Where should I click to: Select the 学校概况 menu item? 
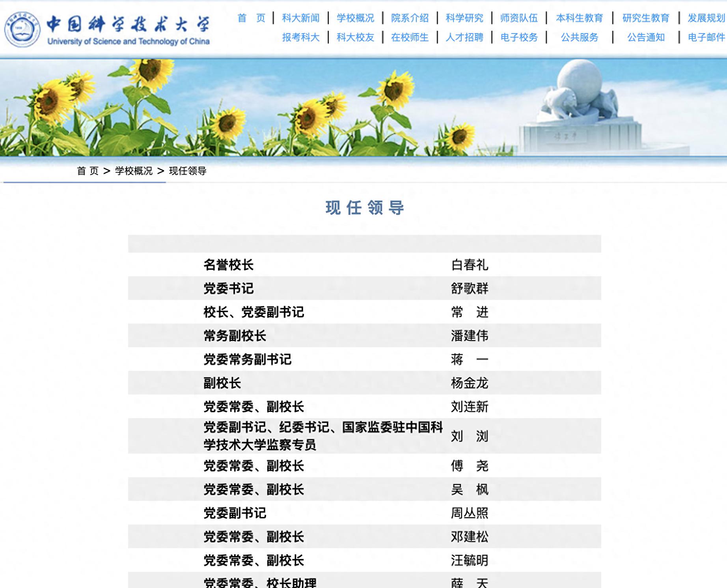coord(355,18)
